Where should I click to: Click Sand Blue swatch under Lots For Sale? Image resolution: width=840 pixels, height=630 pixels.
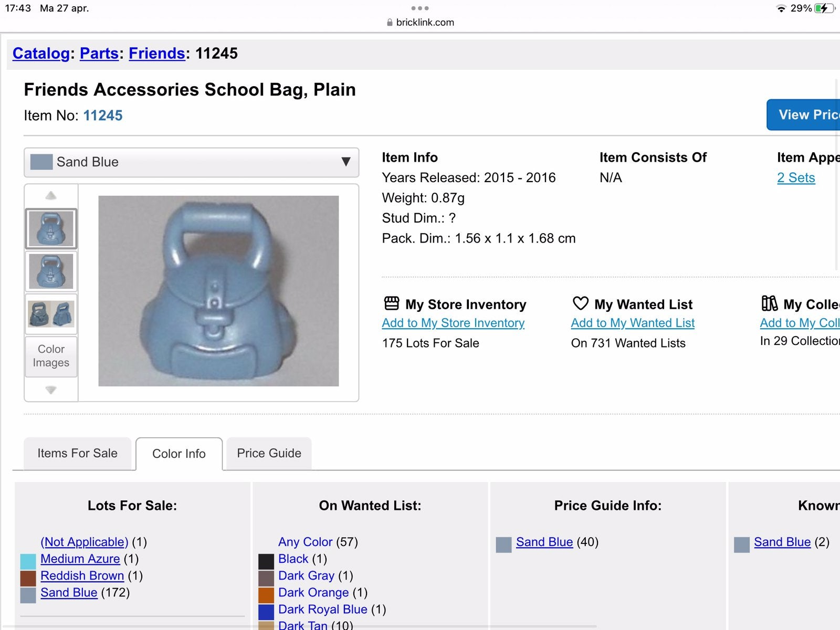pos(28,595)
